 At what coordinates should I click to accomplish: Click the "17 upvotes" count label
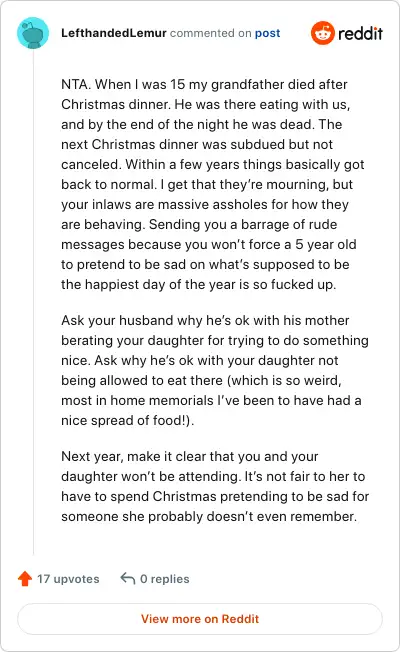click(68, 579)
